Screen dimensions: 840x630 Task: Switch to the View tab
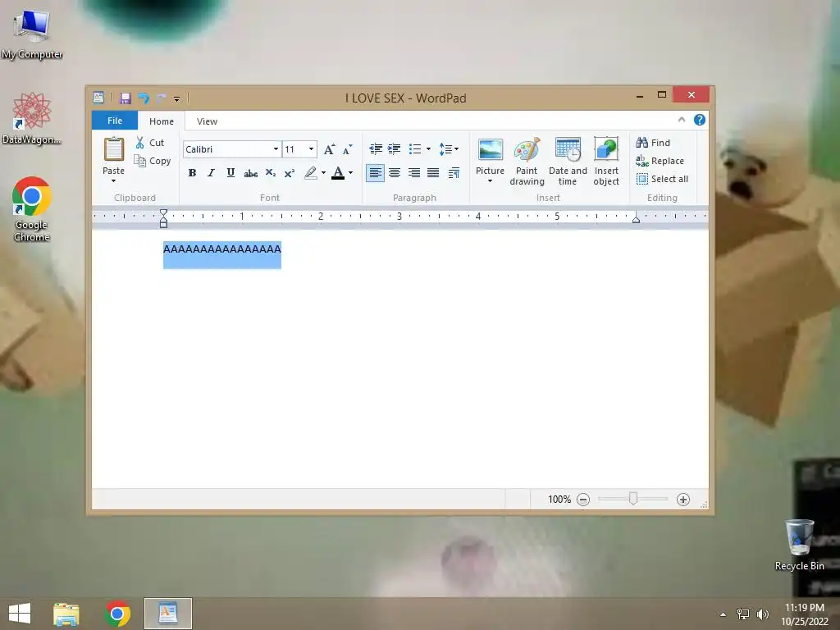pos(207,121)
